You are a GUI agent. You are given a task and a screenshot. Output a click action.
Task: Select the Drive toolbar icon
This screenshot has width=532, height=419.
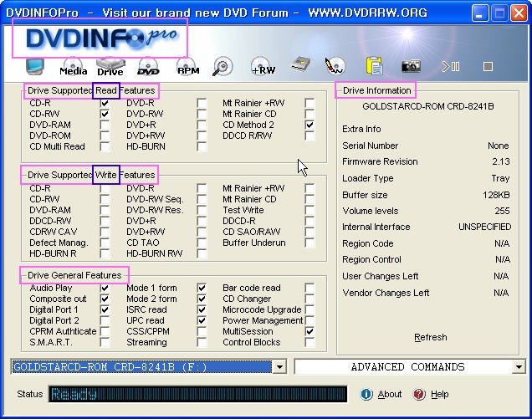[x=110, y=67]
